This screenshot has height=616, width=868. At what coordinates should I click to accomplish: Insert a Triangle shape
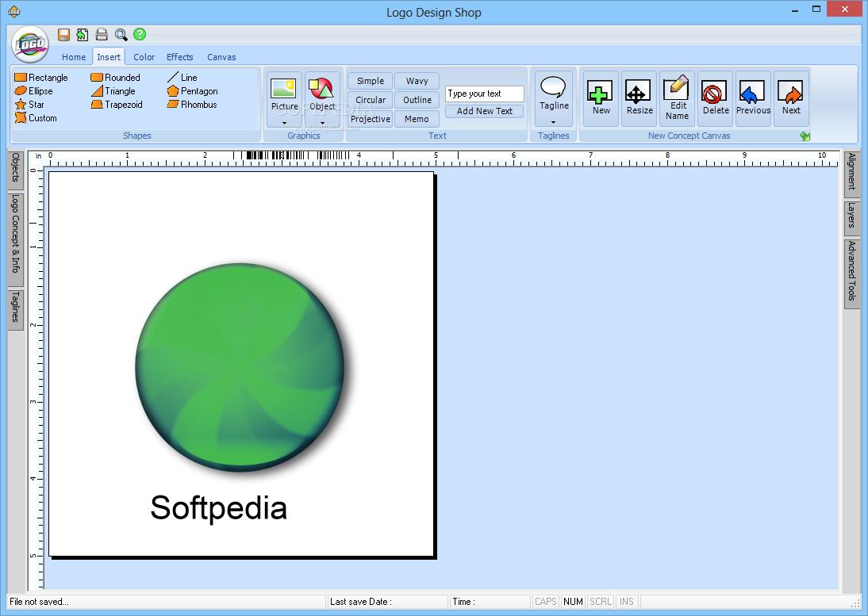(113, 90)
